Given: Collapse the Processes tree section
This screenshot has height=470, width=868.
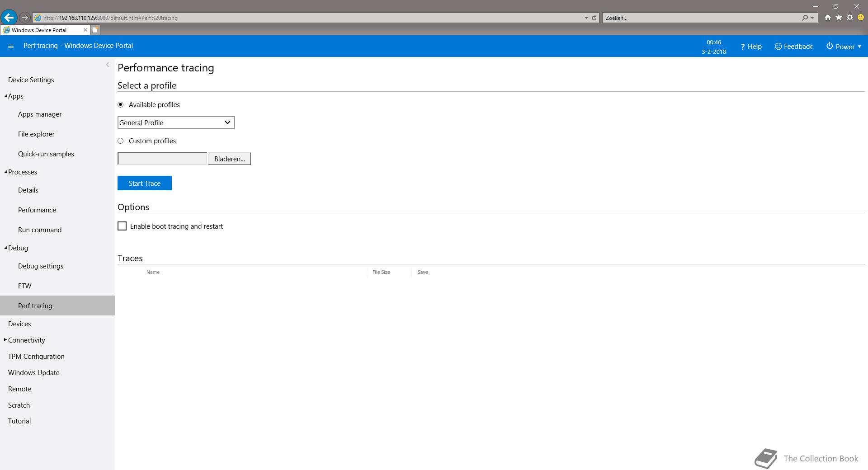Looking at the screenshot, I should [6, 172].
